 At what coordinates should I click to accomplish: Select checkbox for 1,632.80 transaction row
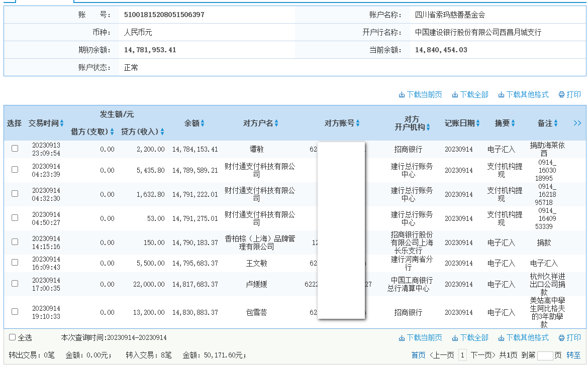15,193
